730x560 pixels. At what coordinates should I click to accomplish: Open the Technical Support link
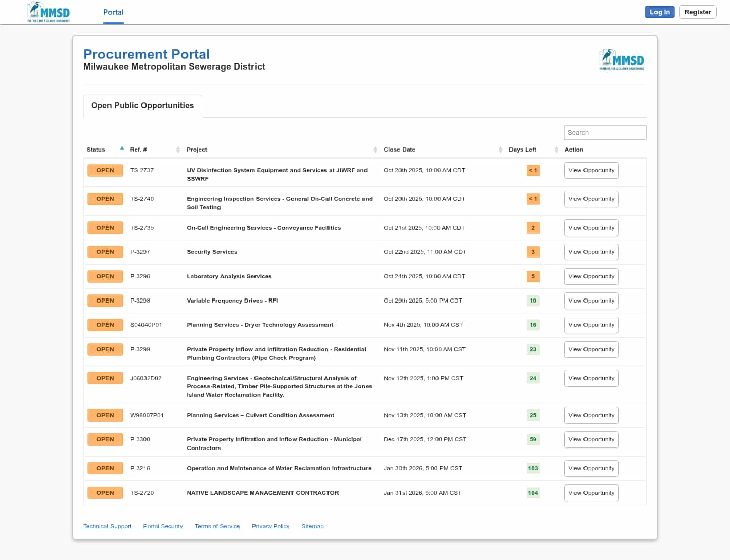point(107,526)
